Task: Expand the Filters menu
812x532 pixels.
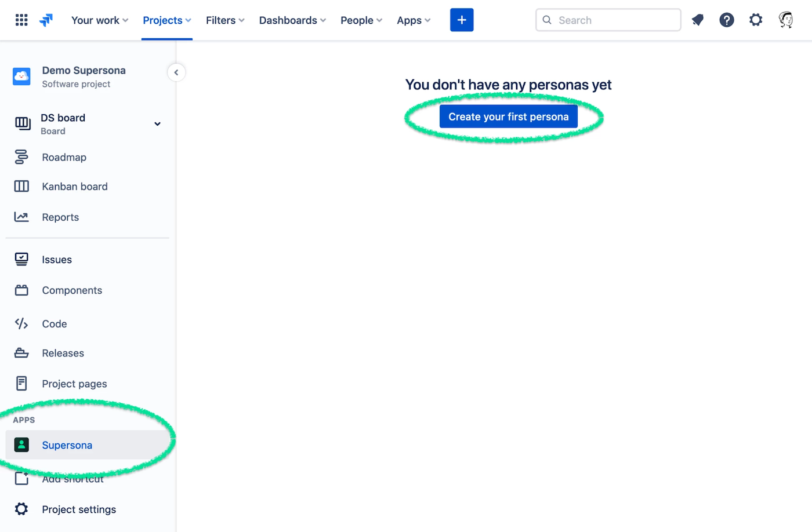Action: [x=225, y=20]
